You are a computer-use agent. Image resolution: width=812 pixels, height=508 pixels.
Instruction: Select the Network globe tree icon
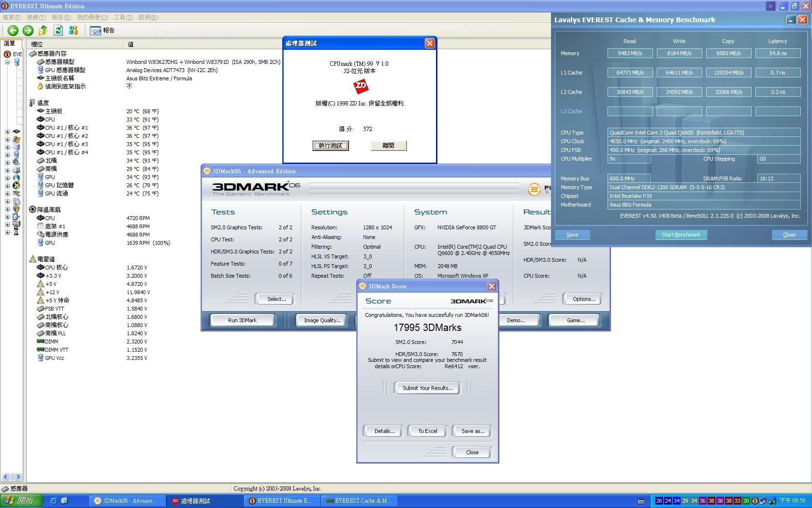16,178
